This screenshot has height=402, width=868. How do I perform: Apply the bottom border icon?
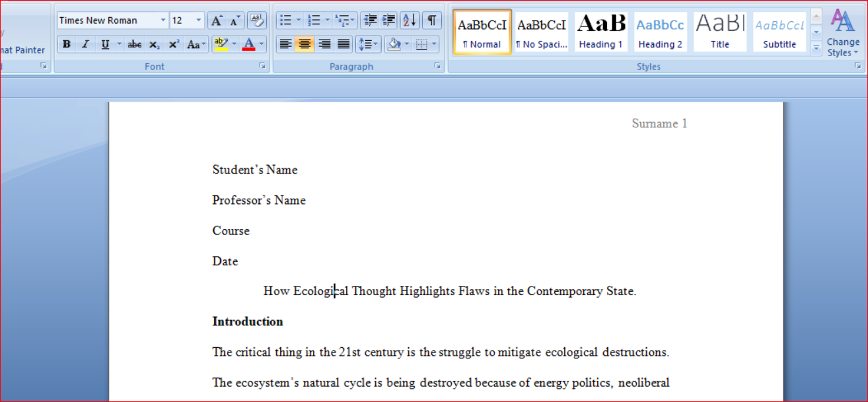pos(421,44)
